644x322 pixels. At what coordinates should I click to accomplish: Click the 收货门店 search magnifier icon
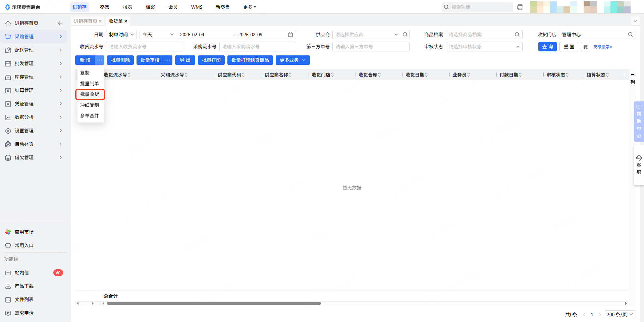631,35
